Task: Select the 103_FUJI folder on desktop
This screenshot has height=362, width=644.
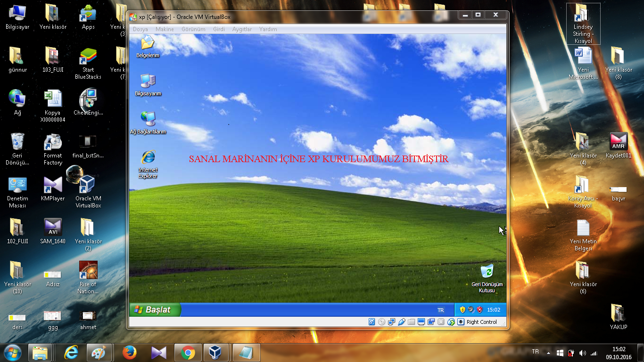Action: click(53, 60)
